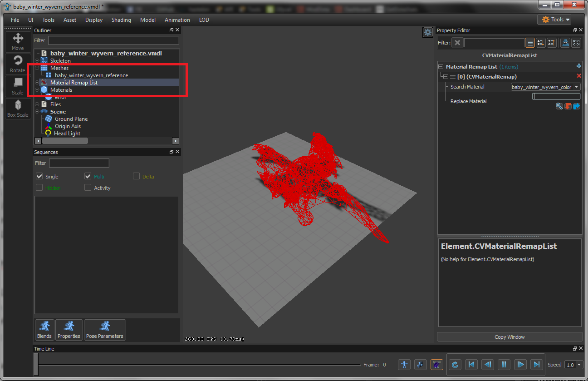The width and height of the screenshot is (588, 381).
Task: Select the Box Scale tool
Action: (x=18, y=109)
